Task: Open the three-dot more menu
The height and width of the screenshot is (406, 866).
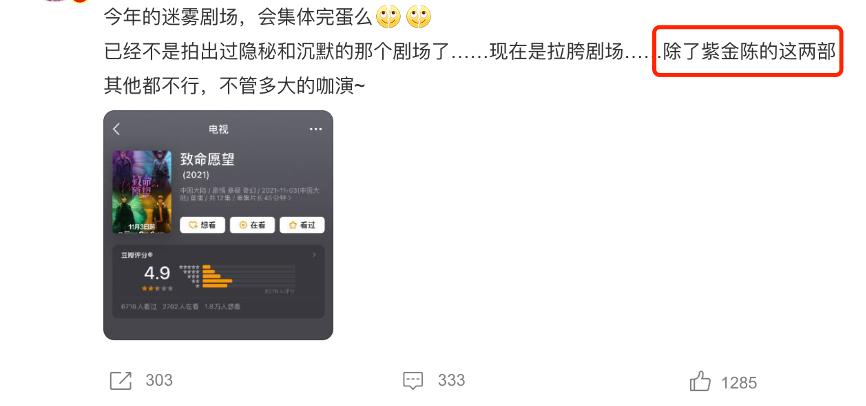Action: pos(315,129)
